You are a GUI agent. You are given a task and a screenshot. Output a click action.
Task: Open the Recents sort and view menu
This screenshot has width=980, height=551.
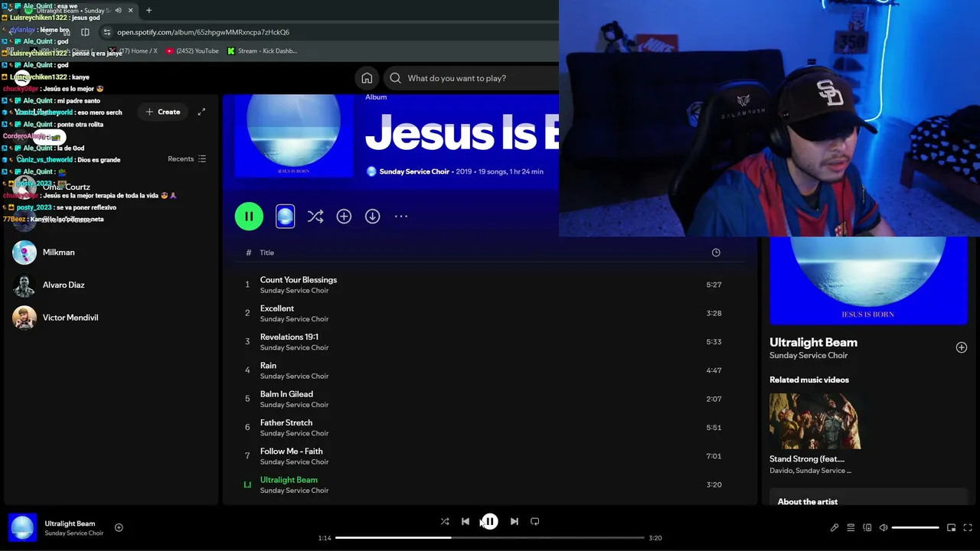(x=187, y=159)
